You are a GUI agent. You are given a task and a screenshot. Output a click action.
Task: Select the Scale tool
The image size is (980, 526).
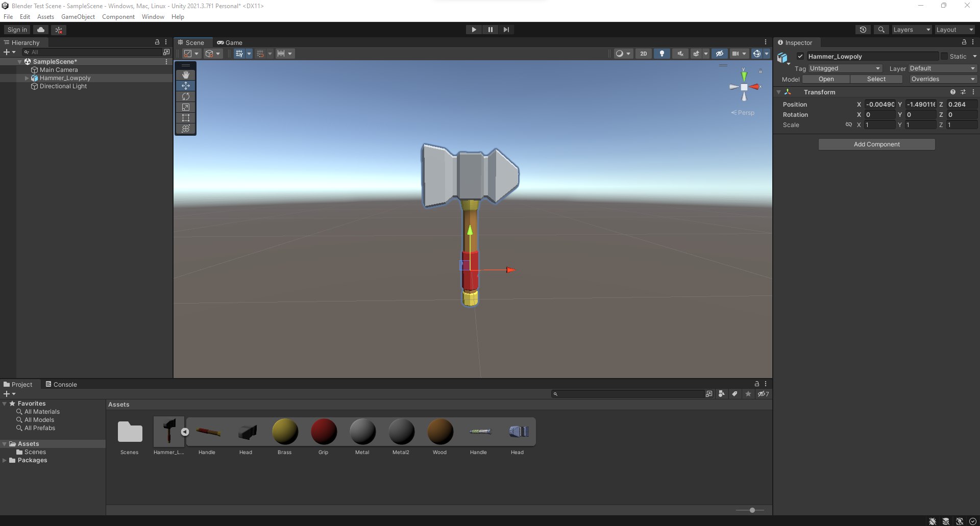point(186,107)
